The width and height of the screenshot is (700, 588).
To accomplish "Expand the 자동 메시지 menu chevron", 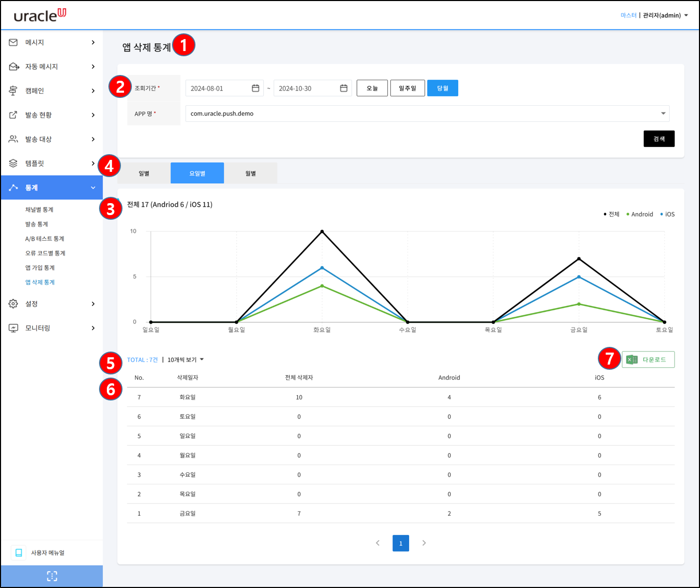I will coord(93,67).
